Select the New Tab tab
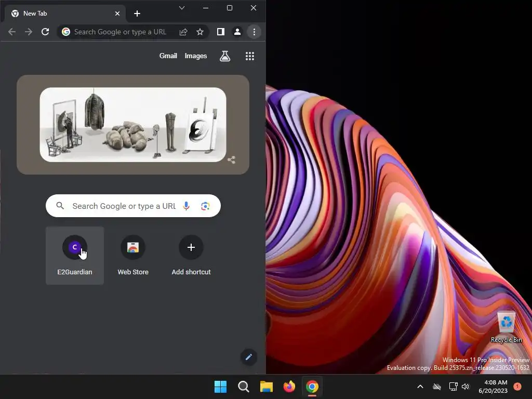 click(x=64, y=14)
